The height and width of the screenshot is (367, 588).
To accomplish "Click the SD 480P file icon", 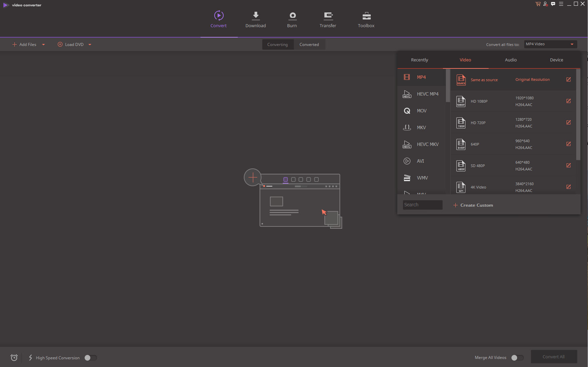I will (461, 166).
